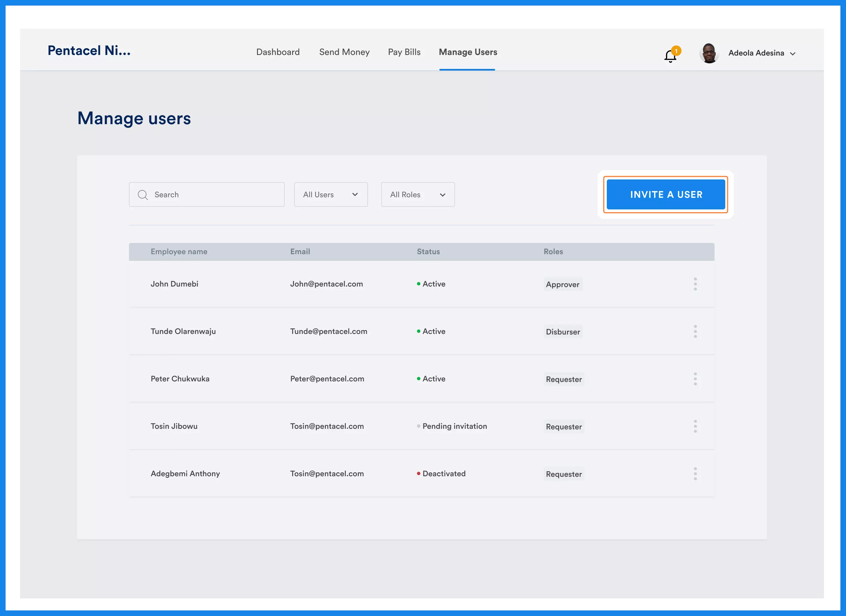The height and width of the screenshot is (616, 846).
Task: Open the Send Money tab
Action: point(344,52)
